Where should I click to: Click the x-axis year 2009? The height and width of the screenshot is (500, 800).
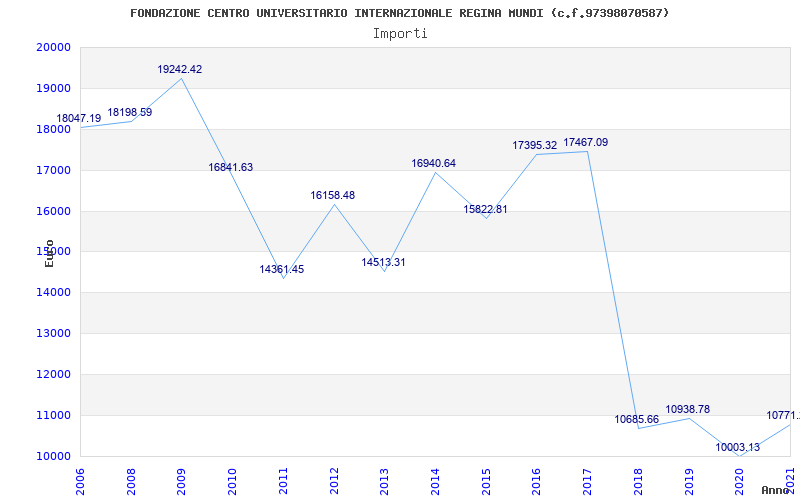pyautogui.click(x=182, y=481)
